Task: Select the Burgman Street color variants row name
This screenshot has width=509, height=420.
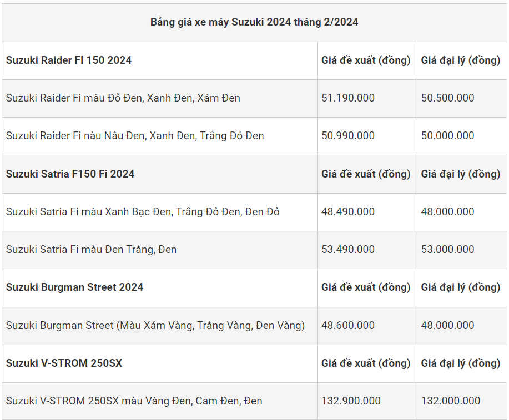Action: pyautogui.click(x=155, y=326)
